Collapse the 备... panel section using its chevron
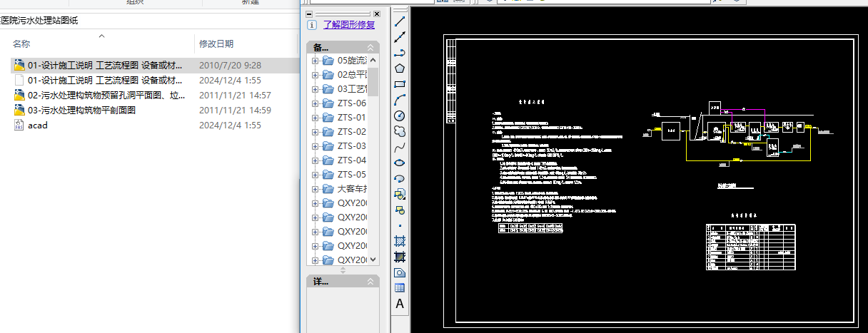The width and height of the screenshot is (868, 333). click(370, 47)
